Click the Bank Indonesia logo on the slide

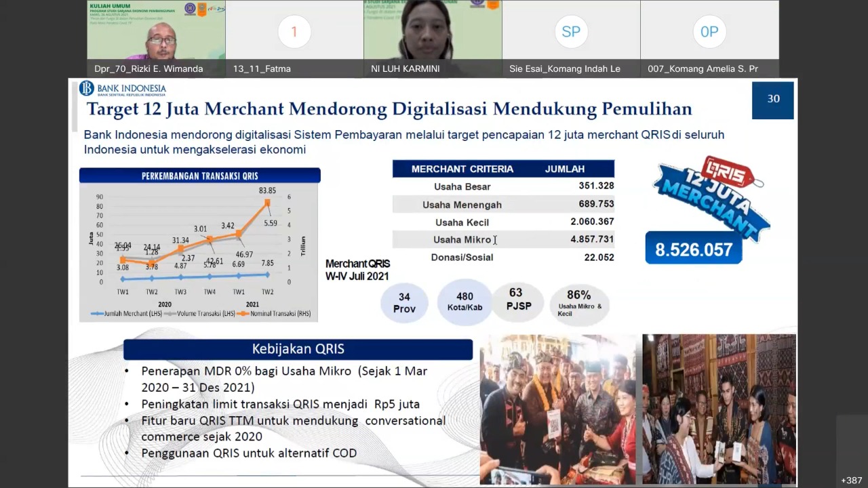pos(123,89)
